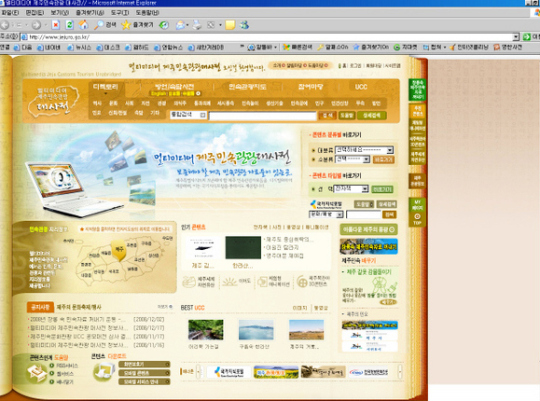Image resolution: width=540 pixels, height=401 pixels.
Task: Expand the 소분류 subcategory dropdown
Action: point(352,159)
